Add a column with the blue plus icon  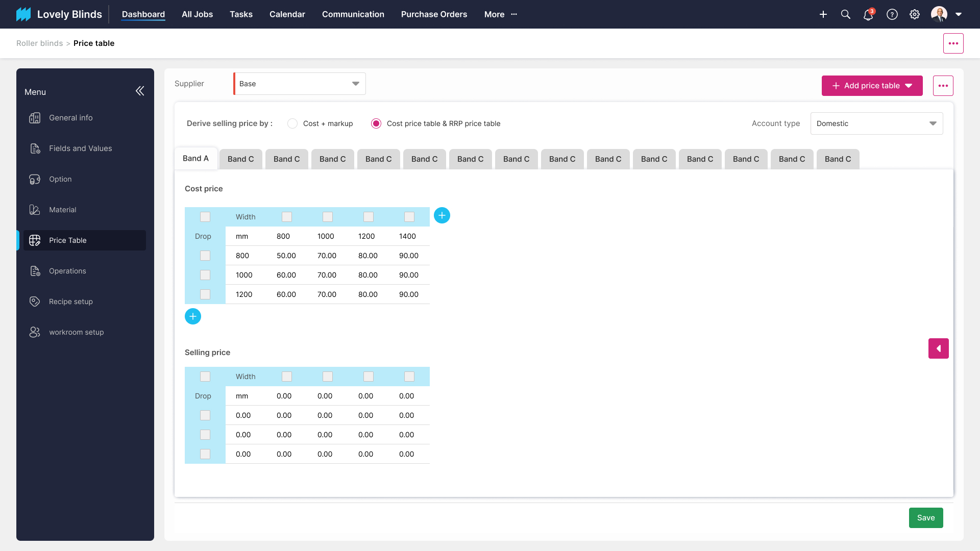442,215
